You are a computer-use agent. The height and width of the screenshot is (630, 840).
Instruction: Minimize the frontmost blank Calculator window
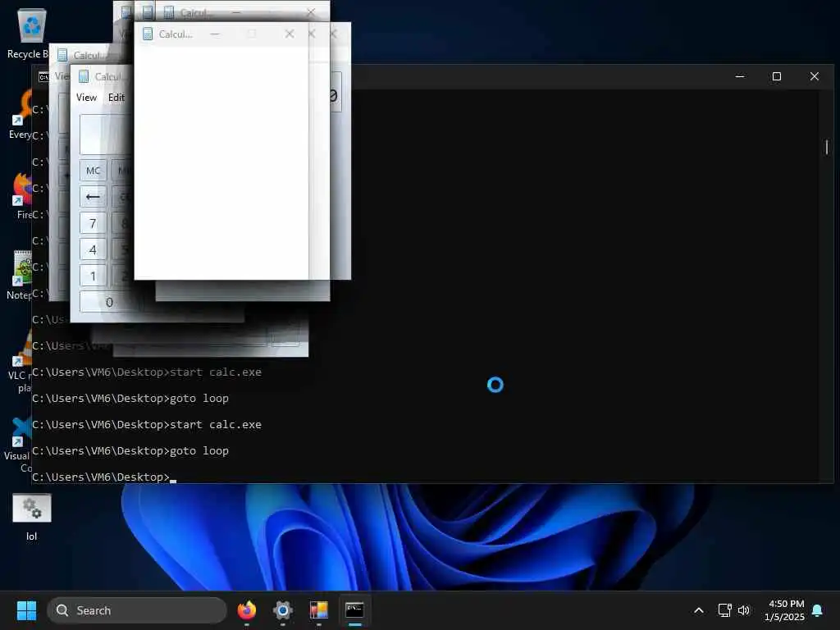tap(215, 34)
